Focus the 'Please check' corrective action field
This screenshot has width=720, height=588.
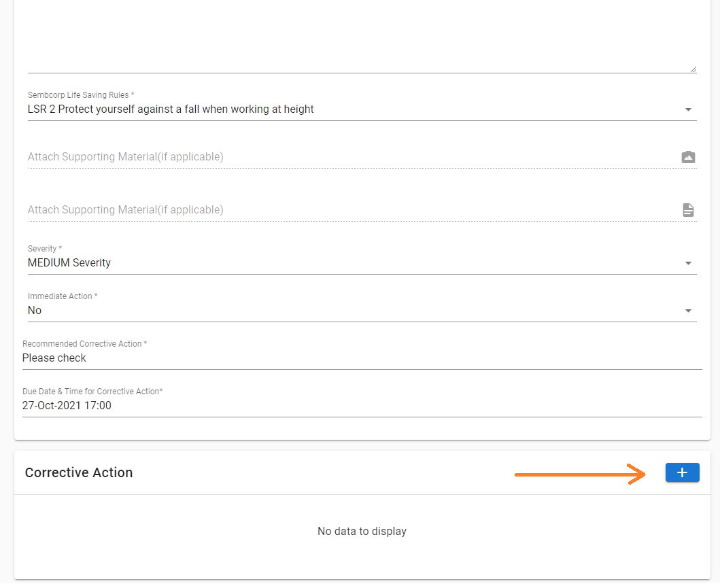coord(54,358)
